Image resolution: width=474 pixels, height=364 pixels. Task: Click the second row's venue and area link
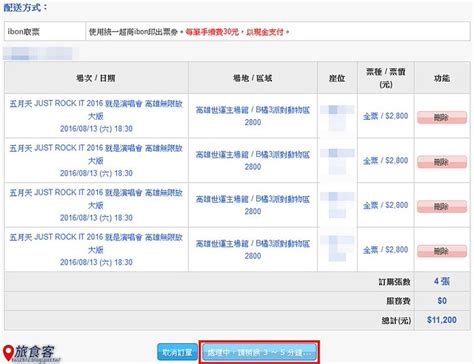tap(253, 160)
